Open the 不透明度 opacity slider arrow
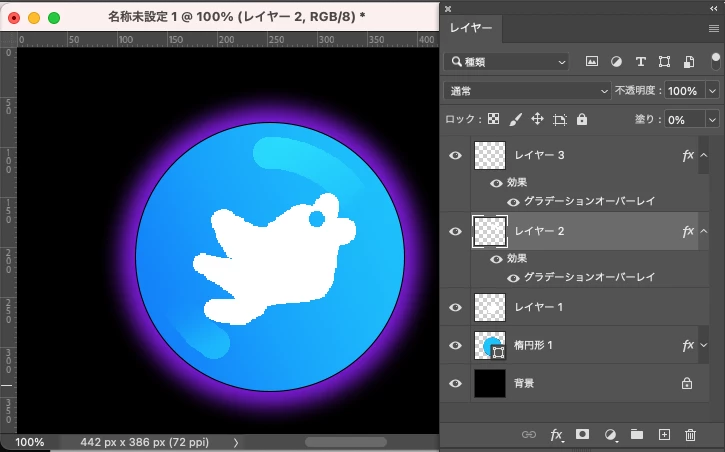The height and width of the screenshot is (452, 725). pyautogui.click(x=712, y=91)
